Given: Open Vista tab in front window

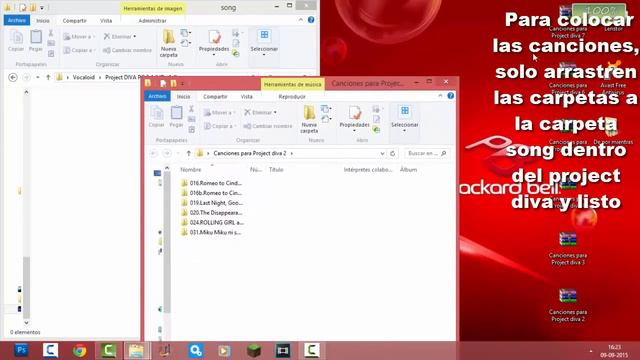Looking at the screenshot, I should [x=247, y=97].
